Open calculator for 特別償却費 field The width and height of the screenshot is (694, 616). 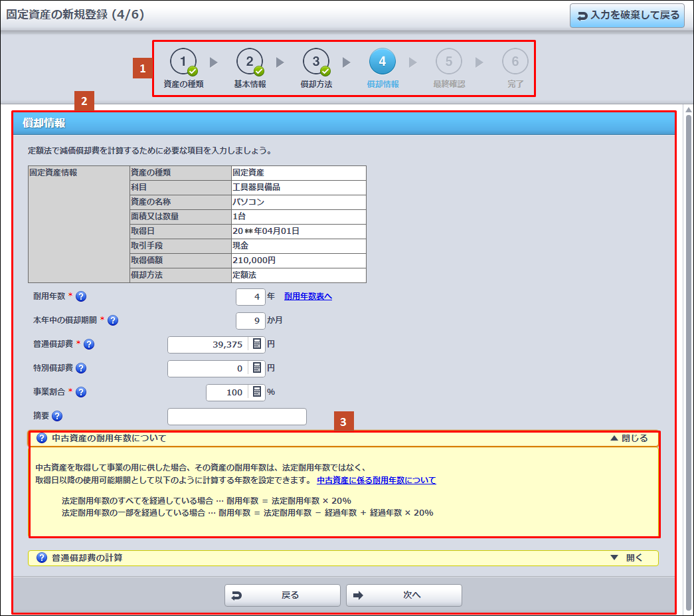pyautogui.click(x=256, y=368)
